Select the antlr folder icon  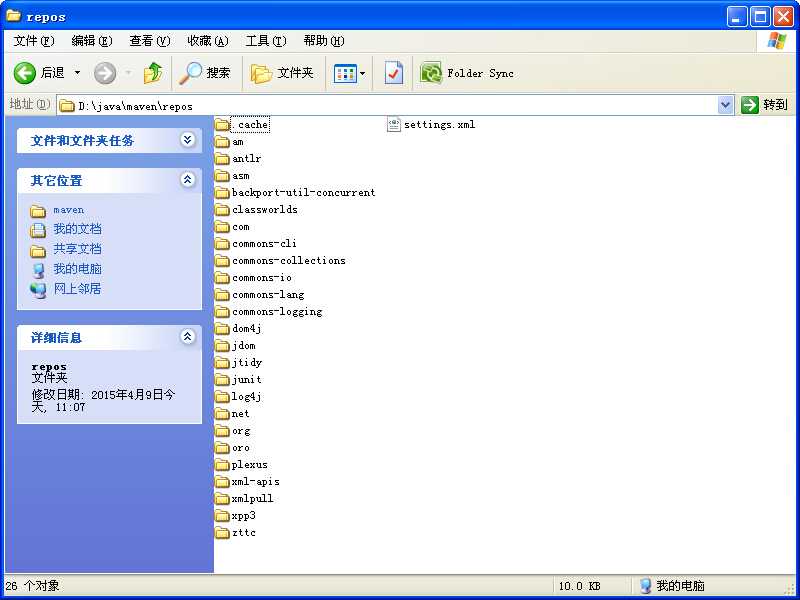(222, 159)
